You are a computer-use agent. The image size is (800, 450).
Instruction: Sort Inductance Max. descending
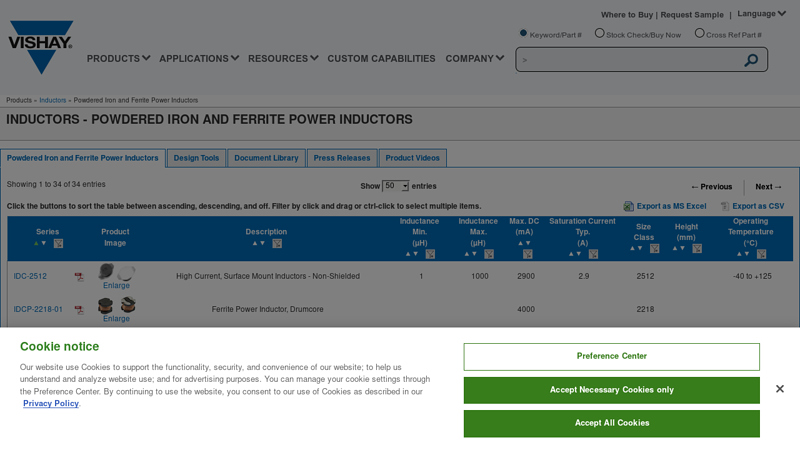click(474, 254)
